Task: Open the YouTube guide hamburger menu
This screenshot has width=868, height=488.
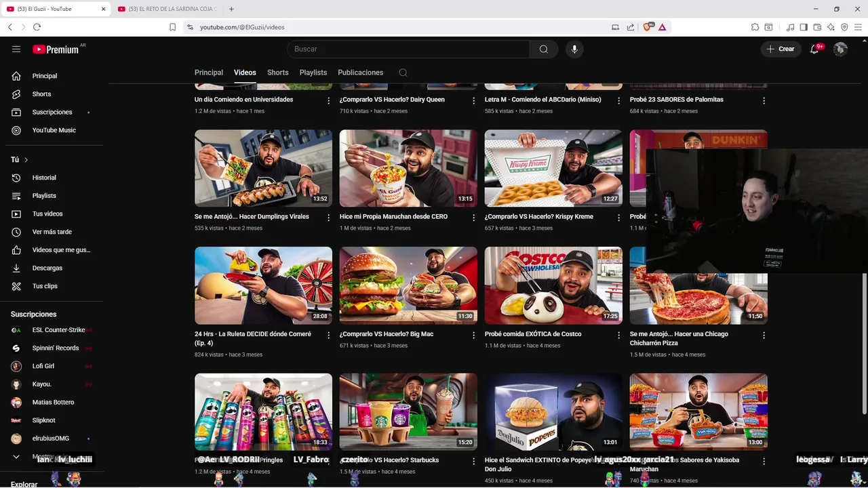Action: coord(16,49)
